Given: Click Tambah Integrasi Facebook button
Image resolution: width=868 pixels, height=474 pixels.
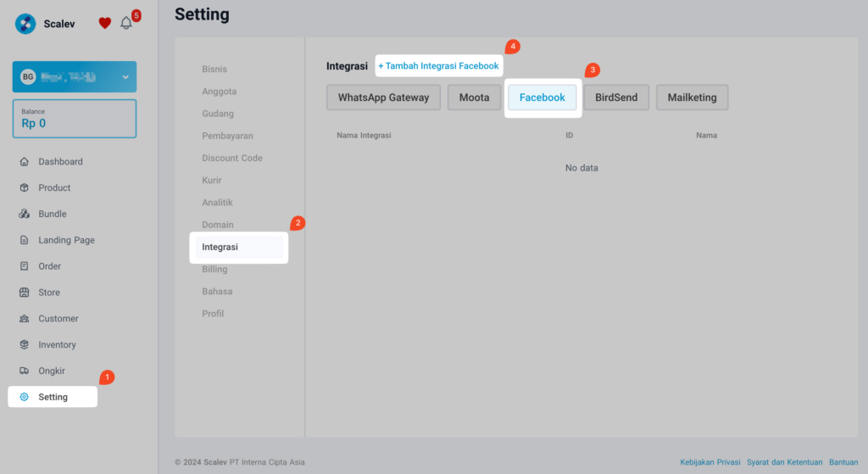Looking at the screenshot, I should pyautogui.click(x=438, y=66).
